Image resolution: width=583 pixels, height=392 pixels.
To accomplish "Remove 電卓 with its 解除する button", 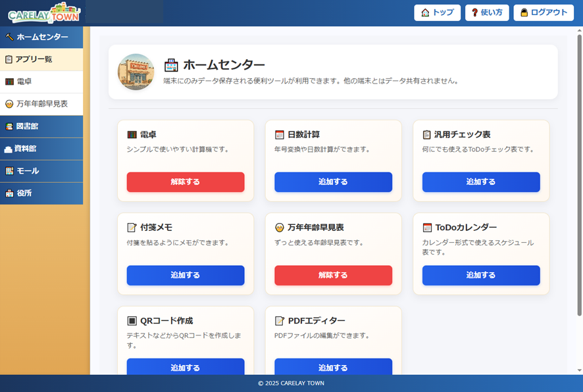I will click(186, 182).
